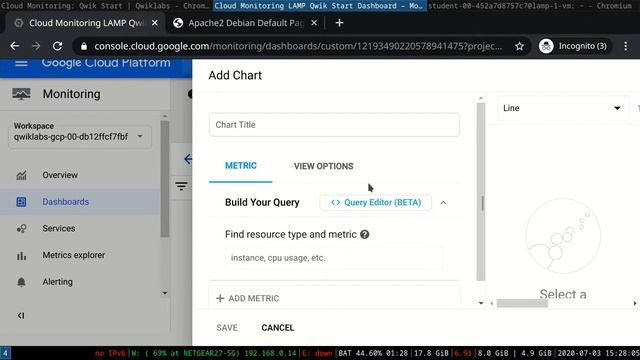Screen dimensions: 640x360
Task: Switch to the student lamp-1-vm Chromium window title
Action: [x=530, y=6]
